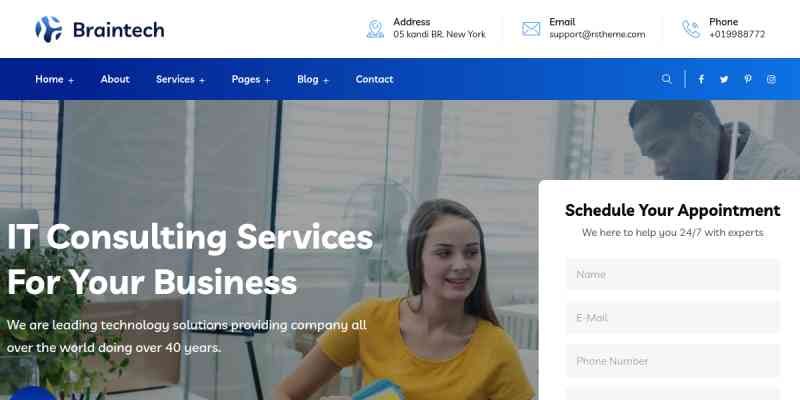Focus the Phone Number input field
This screenshot has height=400, width=800.
[672, 361]
